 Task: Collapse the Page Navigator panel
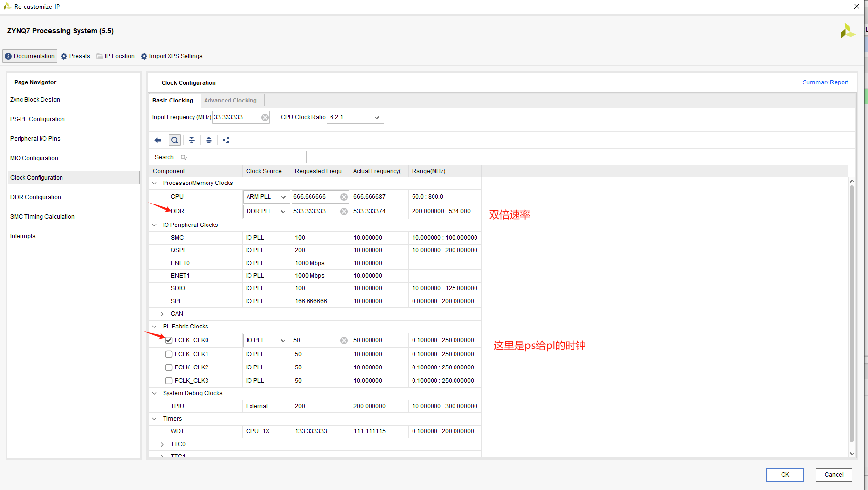[x=132, y=82]
